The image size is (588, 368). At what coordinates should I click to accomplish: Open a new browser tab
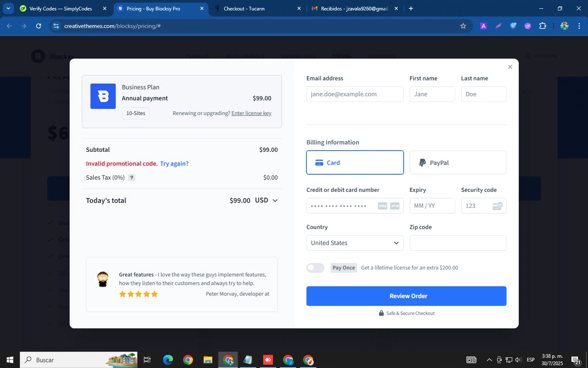click(411, 8)
